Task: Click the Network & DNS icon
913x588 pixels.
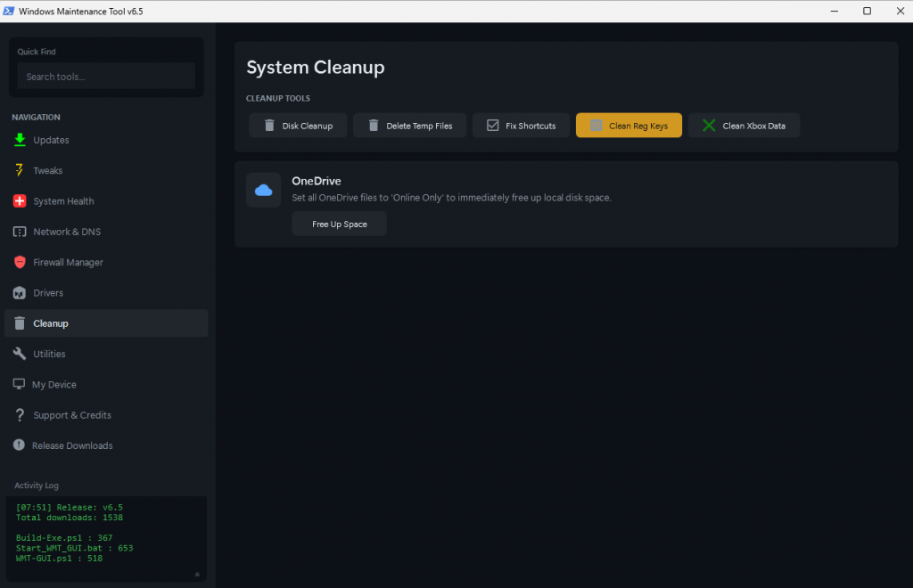Action: [20, 232]
